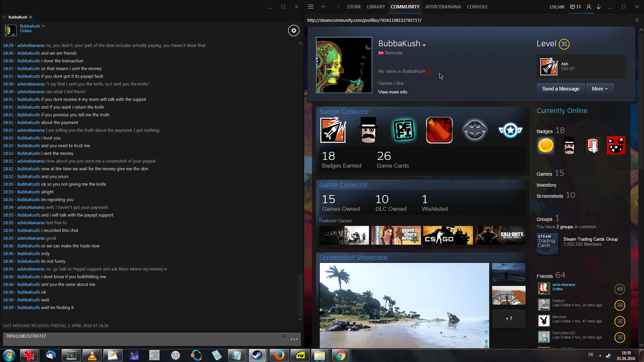Open Steam from the Windows taskbar
The image size is (644, 362).
257,355
